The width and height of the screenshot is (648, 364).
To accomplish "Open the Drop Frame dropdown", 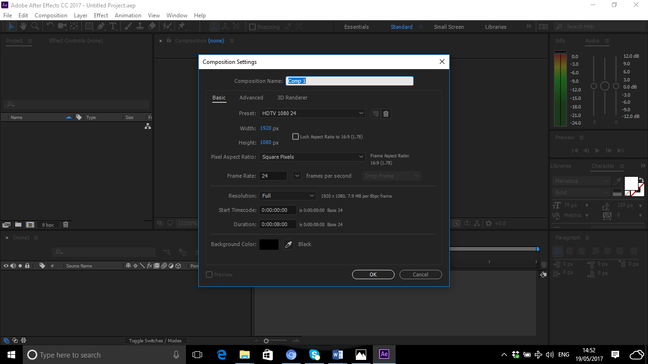I will click(391, 176).
